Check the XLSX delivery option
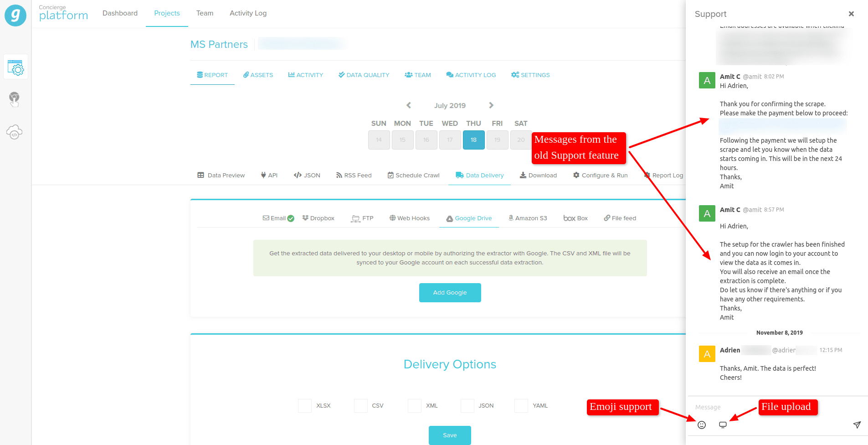868x445 pixels. point(305,406)
